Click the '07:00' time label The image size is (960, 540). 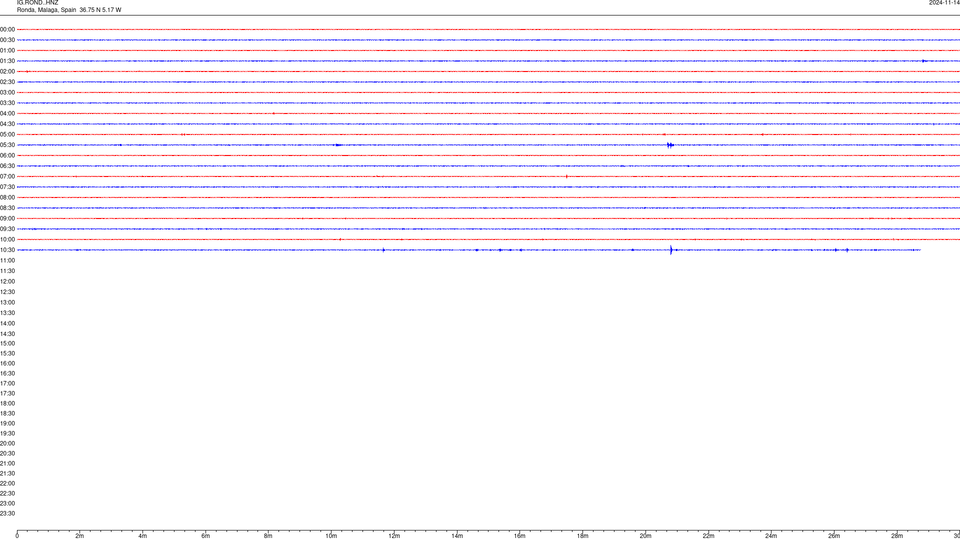(7, 176)
